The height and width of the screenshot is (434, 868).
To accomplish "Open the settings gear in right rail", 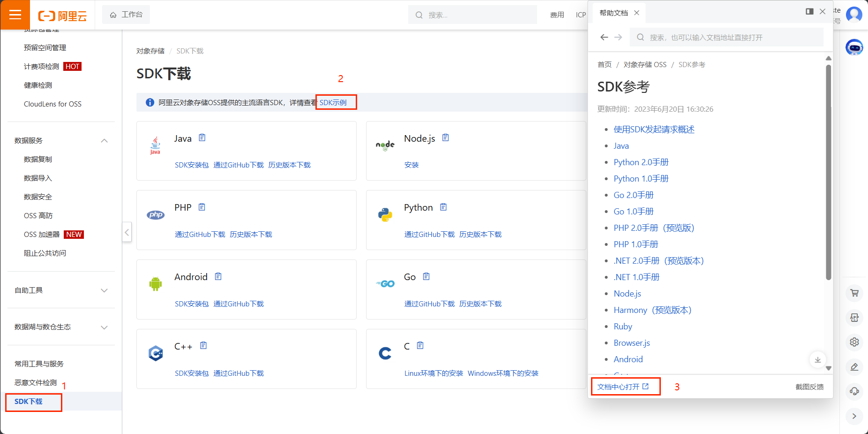I will point(854,342).
